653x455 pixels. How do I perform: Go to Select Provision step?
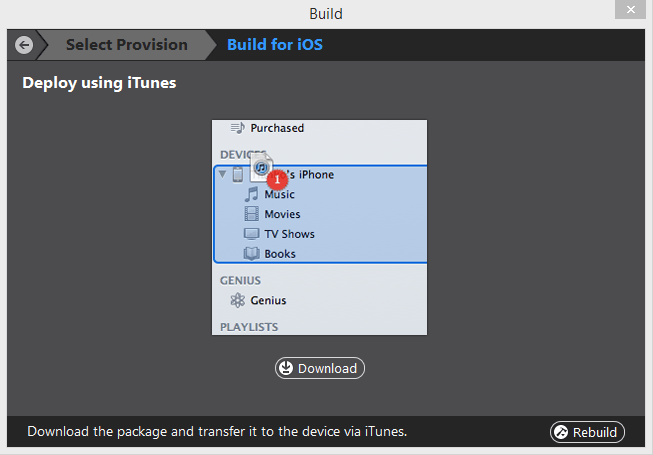coord(127,45)
